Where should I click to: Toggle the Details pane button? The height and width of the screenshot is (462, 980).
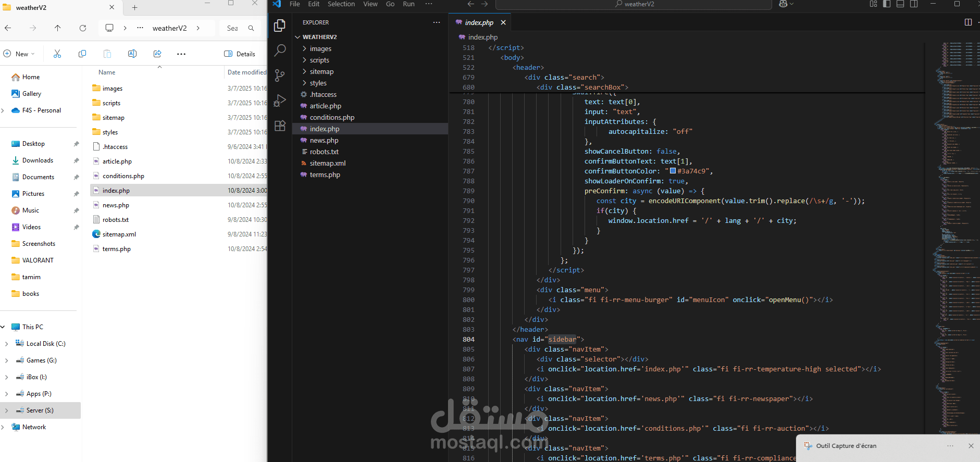point(240,54)
